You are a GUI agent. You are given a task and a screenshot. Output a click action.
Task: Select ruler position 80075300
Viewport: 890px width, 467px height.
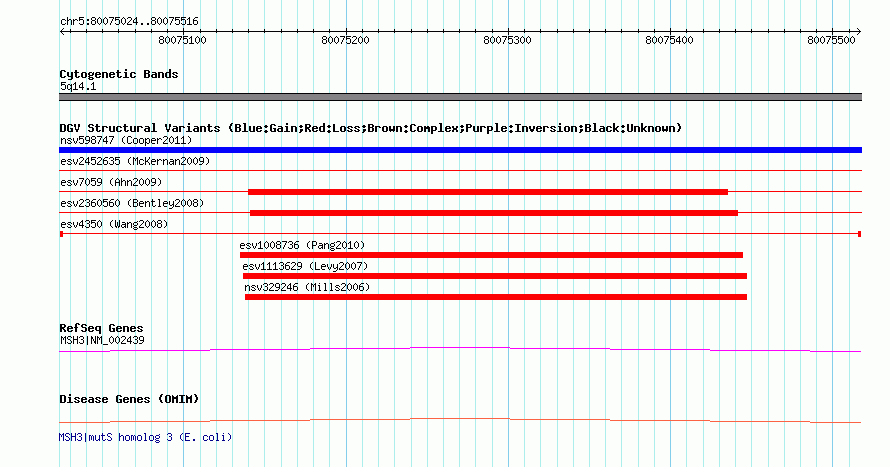tap(507, 40)
